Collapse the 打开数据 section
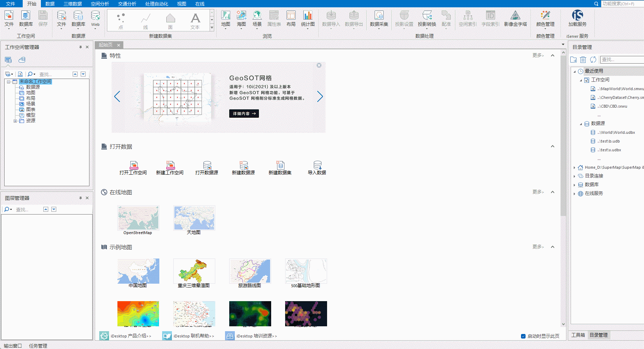The width and height of the screenshot is (644, 349). tap(552, 146)
